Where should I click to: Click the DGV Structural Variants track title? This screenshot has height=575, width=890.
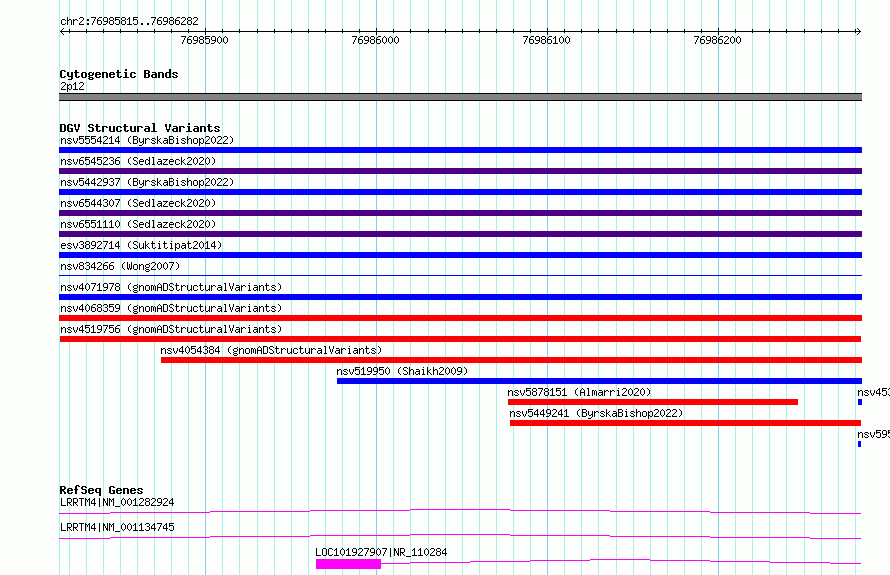tap(140, 128)
